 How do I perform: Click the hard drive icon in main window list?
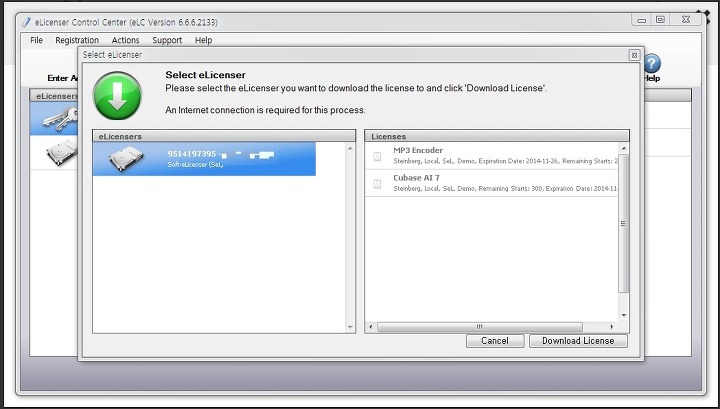(62, 152)
